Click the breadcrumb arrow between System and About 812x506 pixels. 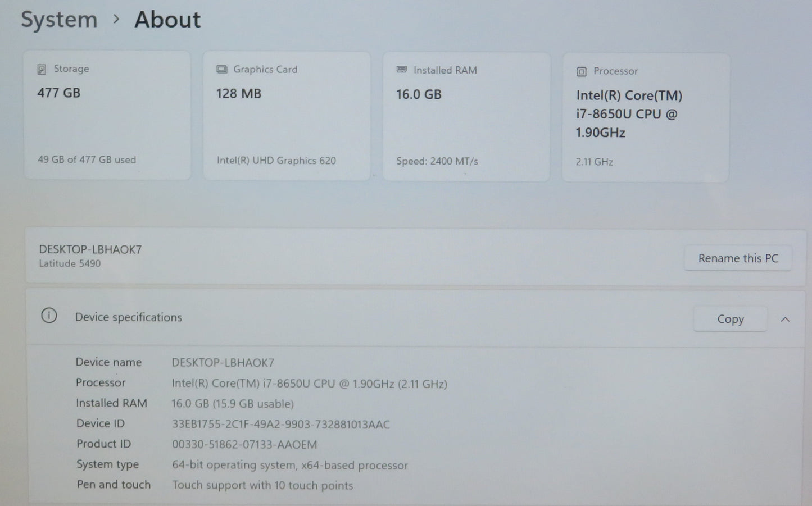coord(116,19)
